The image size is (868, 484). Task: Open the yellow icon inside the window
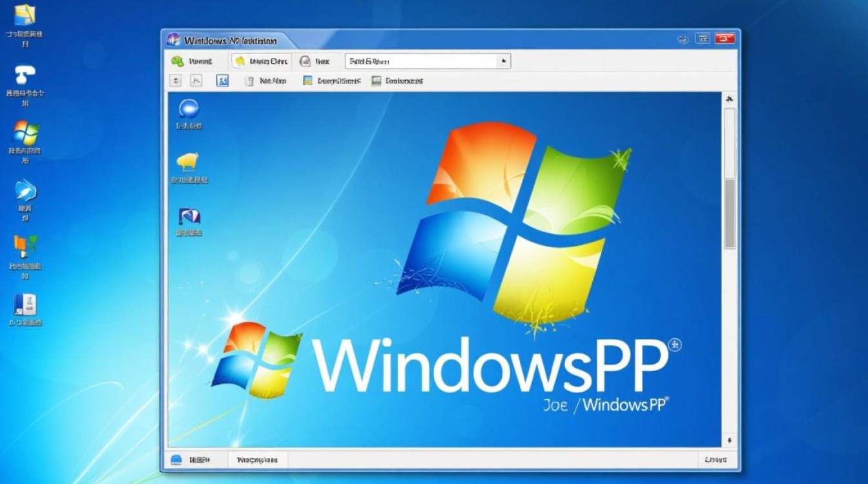[188, 161]
